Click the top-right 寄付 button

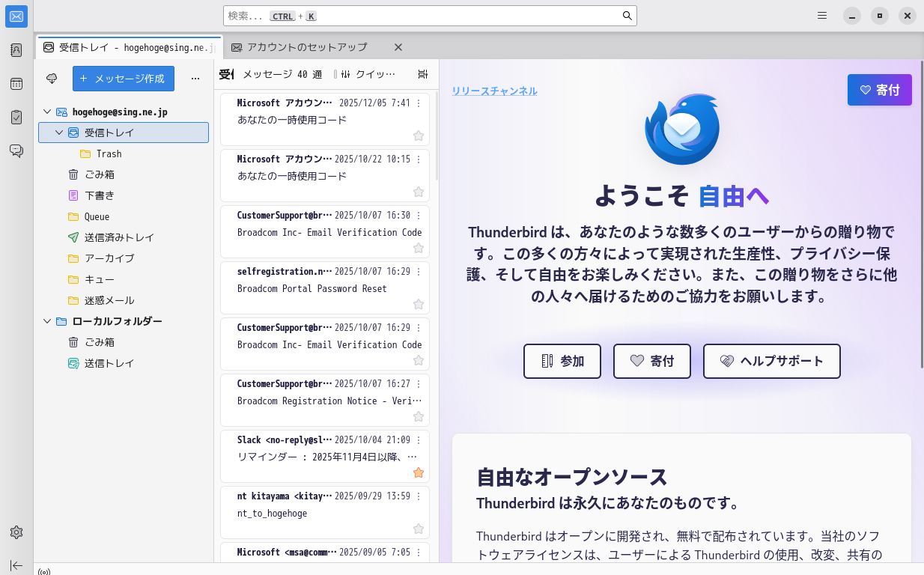(879, 90)
